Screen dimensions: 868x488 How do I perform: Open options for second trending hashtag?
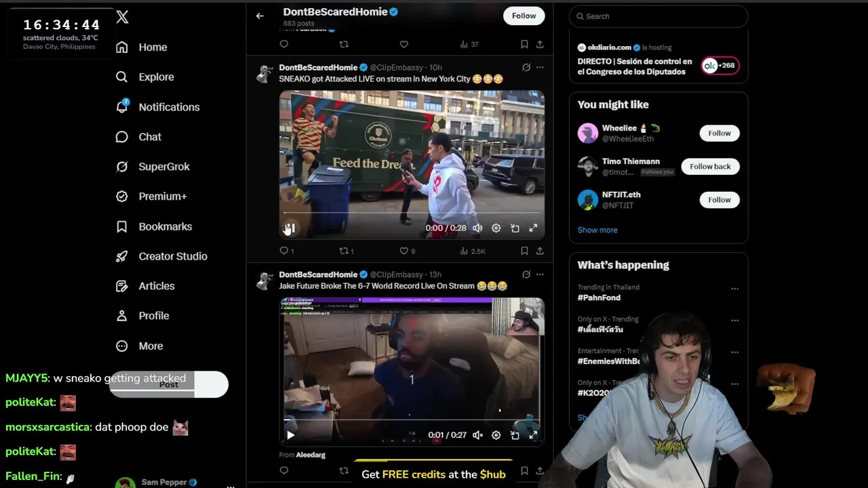tap(734, 321)
